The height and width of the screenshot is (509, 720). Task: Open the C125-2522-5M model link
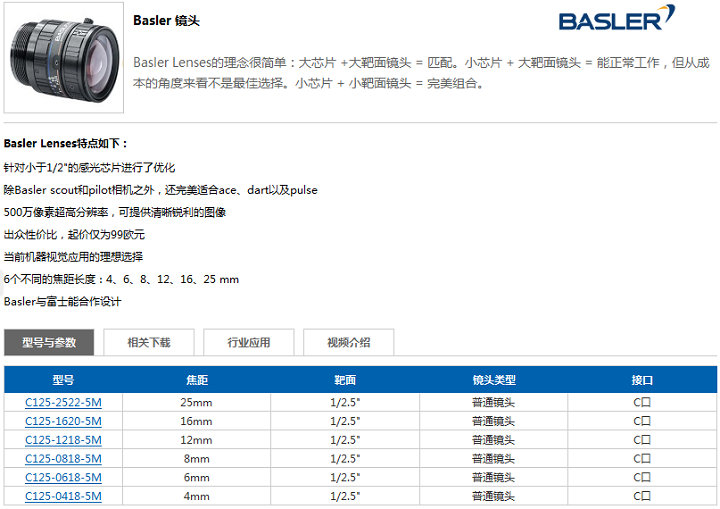tap(63, 402)
